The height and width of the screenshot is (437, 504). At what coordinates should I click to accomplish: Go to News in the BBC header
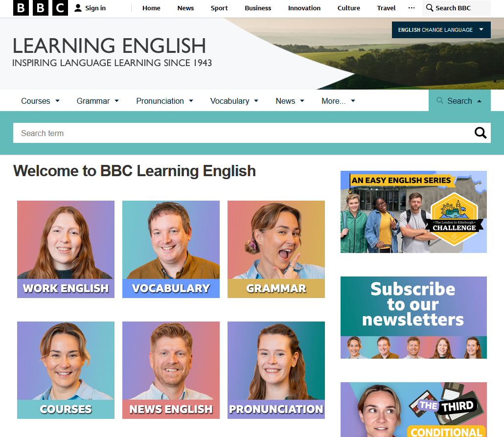pyautogui.click(x=185, y=8)
